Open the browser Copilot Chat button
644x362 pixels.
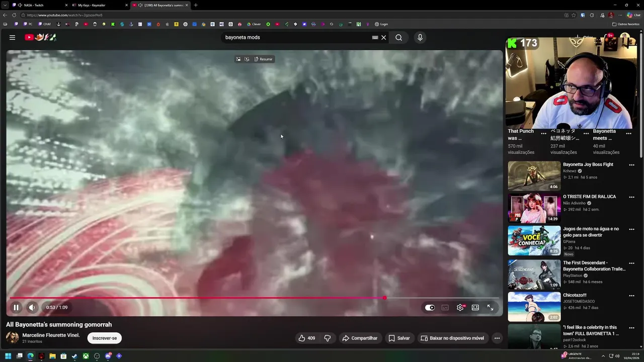tap(633, 15)
